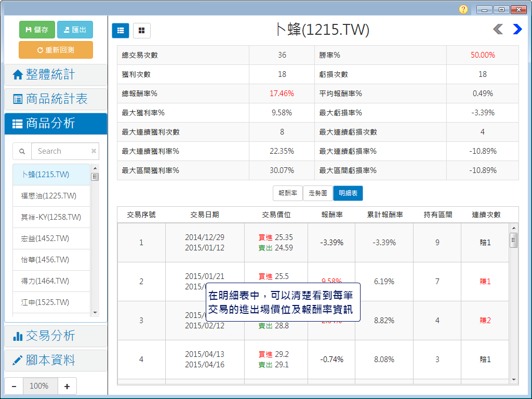This screenshot has width=532, height=399.
Task: Click the product list scrollbar thumb
Action: (x=95, y=177)
